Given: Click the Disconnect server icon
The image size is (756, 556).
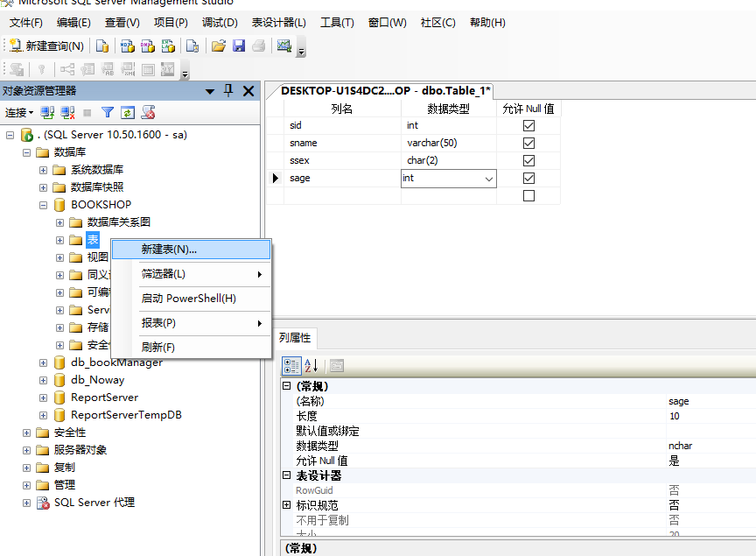Looking at the screenshot, I should click(x=67, y=113).
